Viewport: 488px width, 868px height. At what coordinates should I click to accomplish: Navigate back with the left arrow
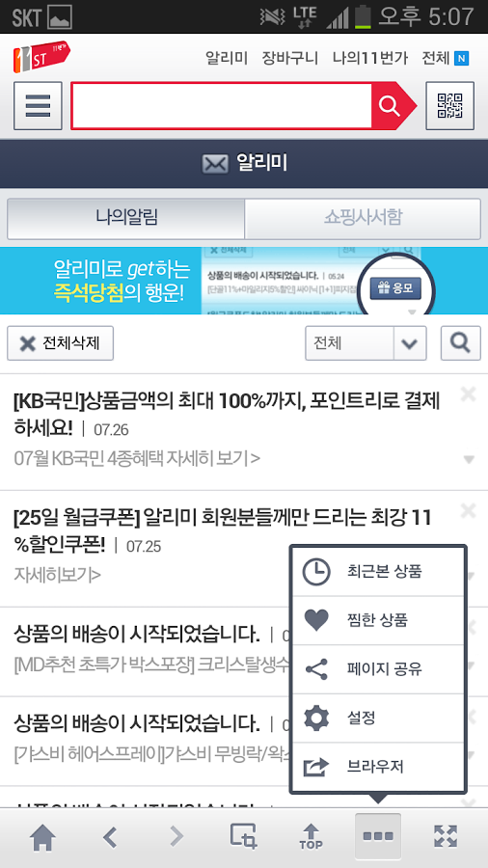click(110, 836)
